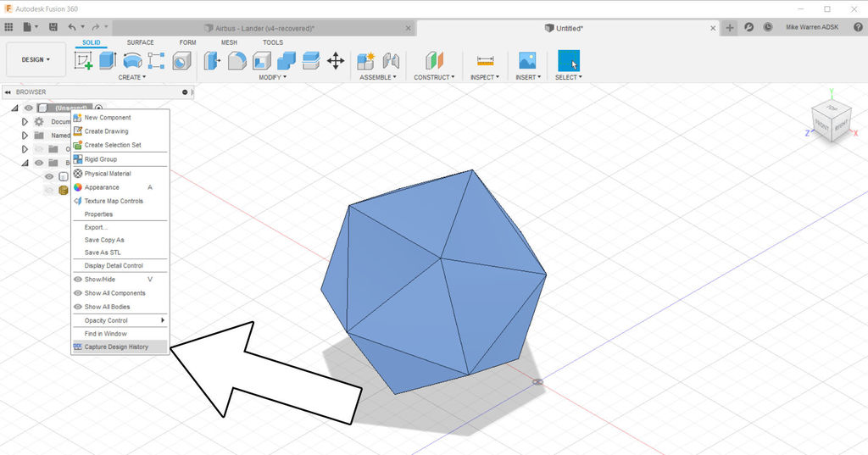Select the Press Pull tool
The image size is (868, 455).
pos(212,60)
